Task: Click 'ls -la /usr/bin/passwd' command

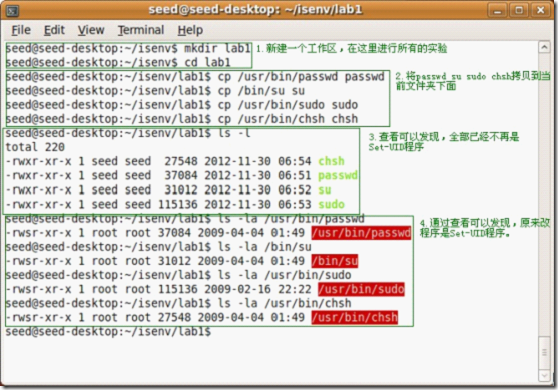Action: point(291,218)
